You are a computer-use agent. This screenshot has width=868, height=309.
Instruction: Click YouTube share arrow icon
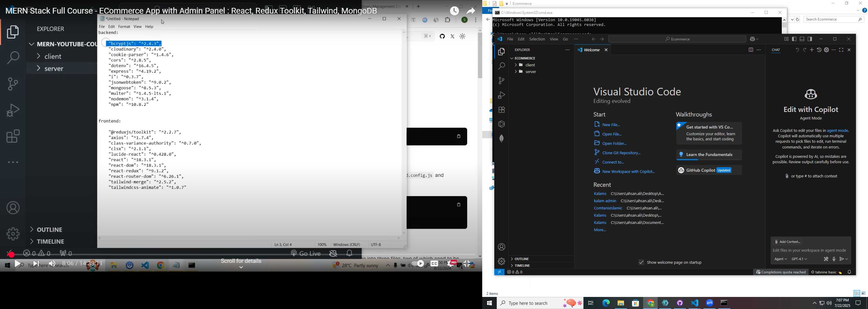pos(471,11)
